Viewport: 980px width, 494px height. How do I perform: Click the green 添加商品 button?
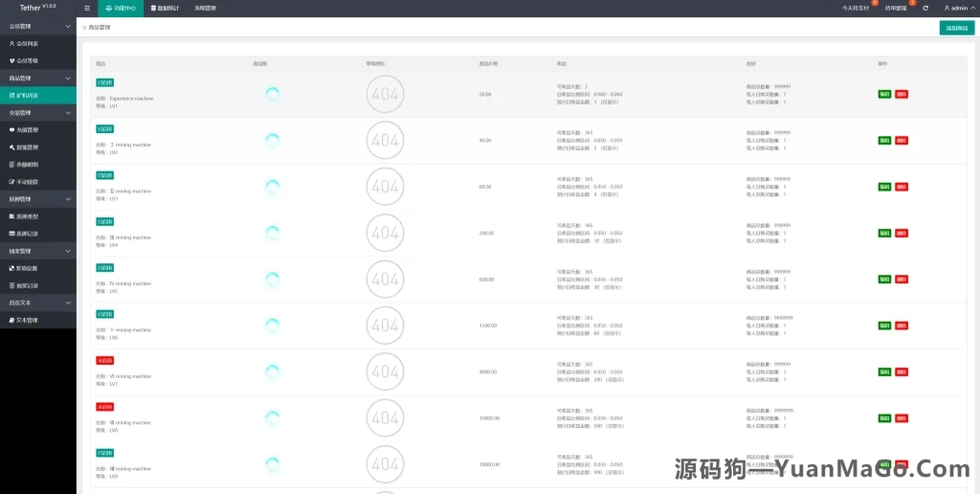(x=956, y=28)
